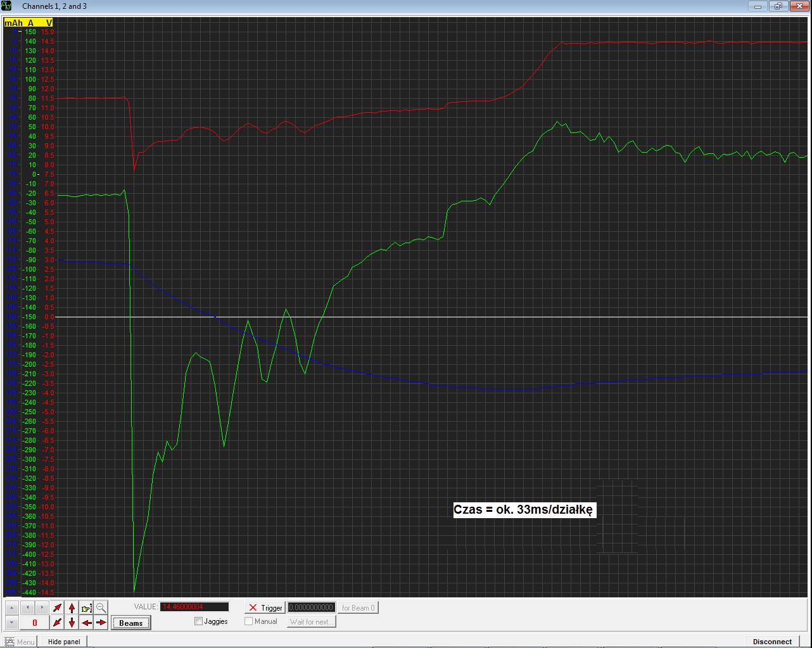812x648 pixels.
Task: Click the small blue left arrow button
Action: point(27,608)
